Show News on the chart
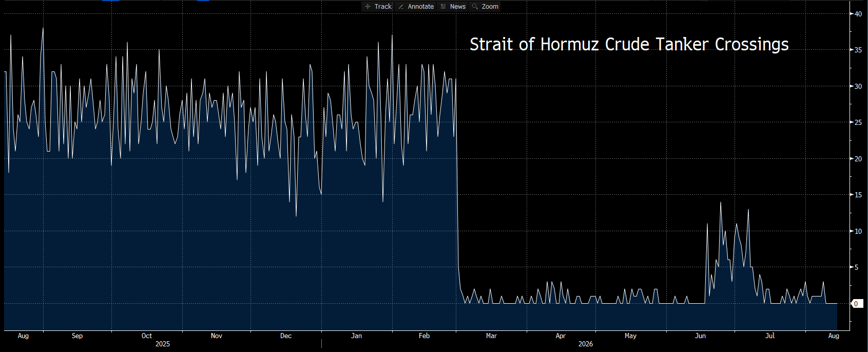This screenshot has width=868, height=352. point(453,7)
